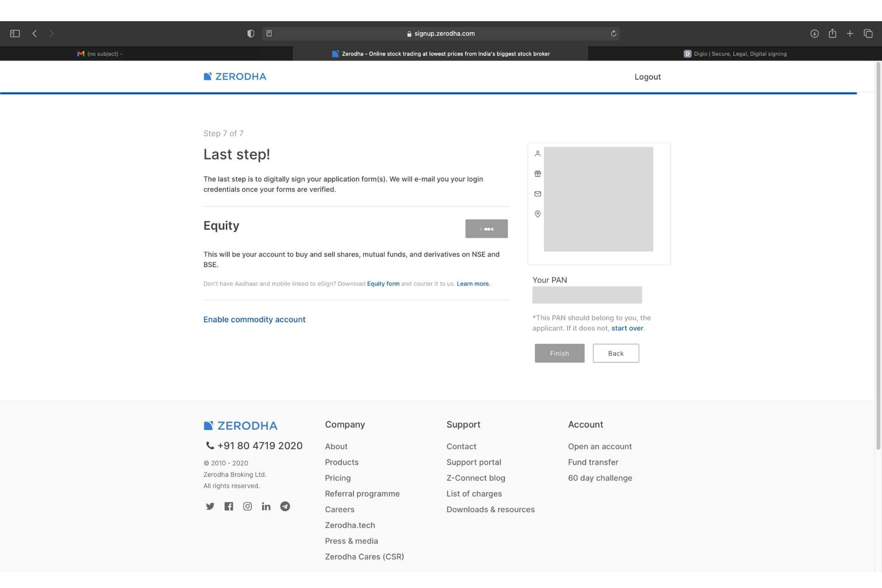The image size is (882, 588).
Task: Click the masked Your PAN field
Action: pyautogui.click(x=587, y=295)
